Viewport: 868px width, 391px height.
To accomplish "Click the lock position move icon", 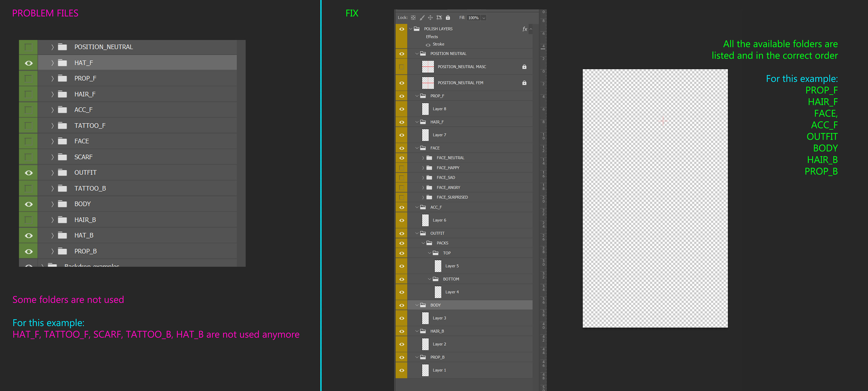I will click(430, 18).
